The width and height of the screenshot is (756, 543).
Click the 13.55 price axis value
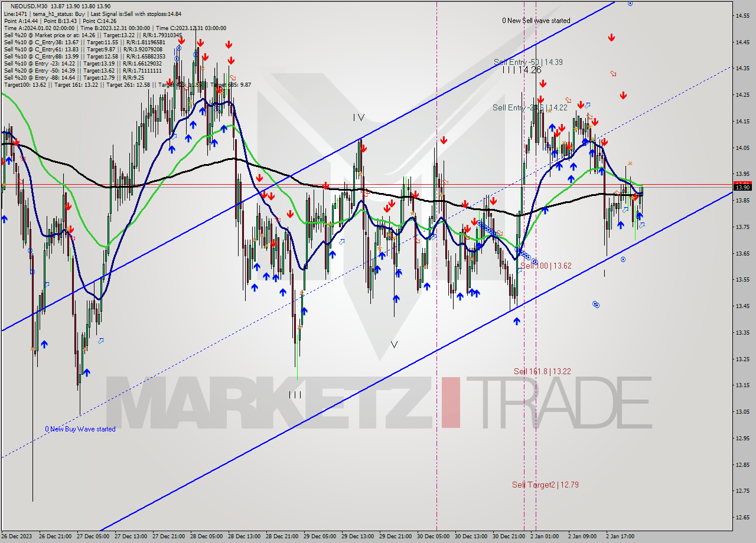click(x=743, y=280)
